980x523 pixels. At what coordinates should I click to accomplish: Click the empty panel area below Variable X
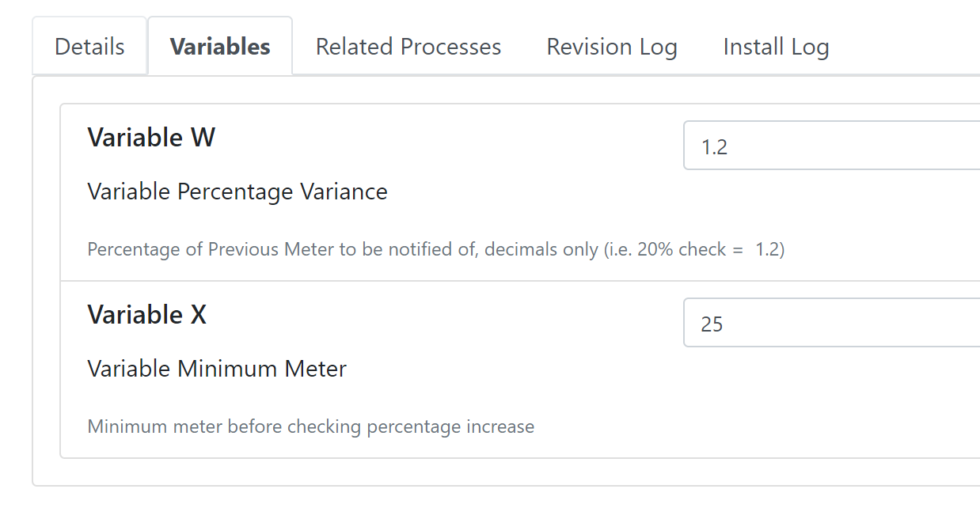(507, 472)
